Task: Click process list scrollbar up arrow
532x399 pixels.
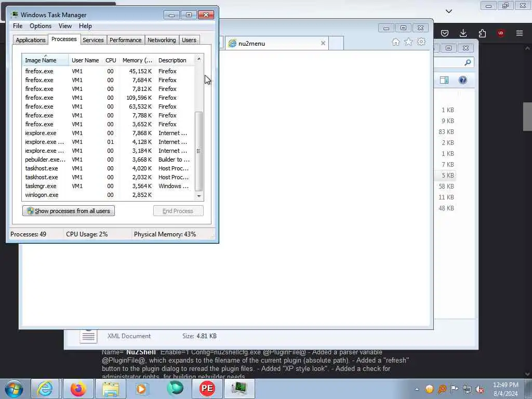Action: pyautogui.click(x=199, y=59)
